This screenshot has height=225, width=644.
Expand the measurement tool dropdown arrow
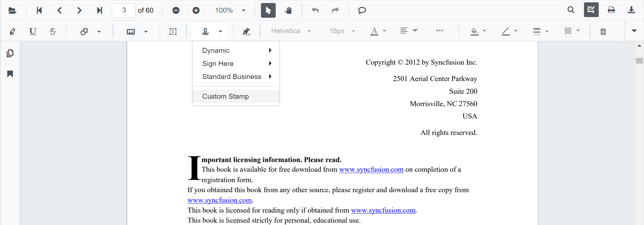146,32
